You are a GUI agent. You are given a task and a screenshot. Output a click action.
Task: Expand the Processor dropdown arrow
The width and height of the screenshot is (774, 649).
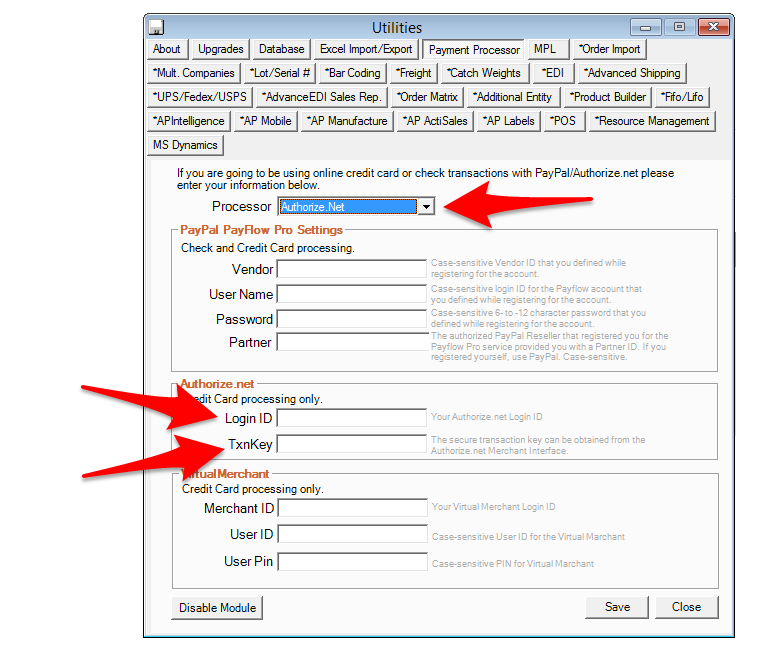pyautogui.click(x=426, y=207)
